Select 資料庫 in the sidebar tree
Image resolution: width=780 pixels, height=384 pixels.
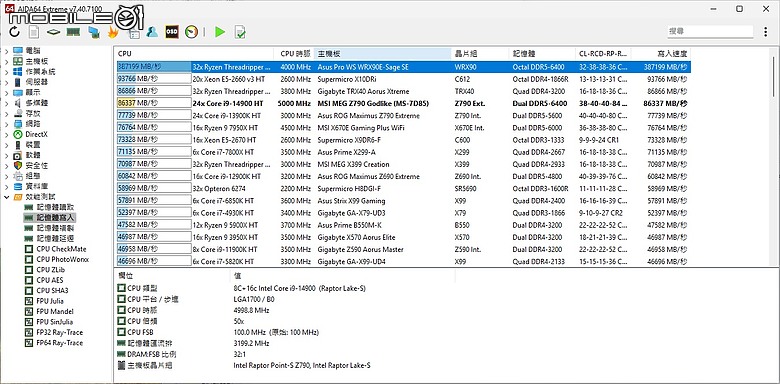pos(36,187)
